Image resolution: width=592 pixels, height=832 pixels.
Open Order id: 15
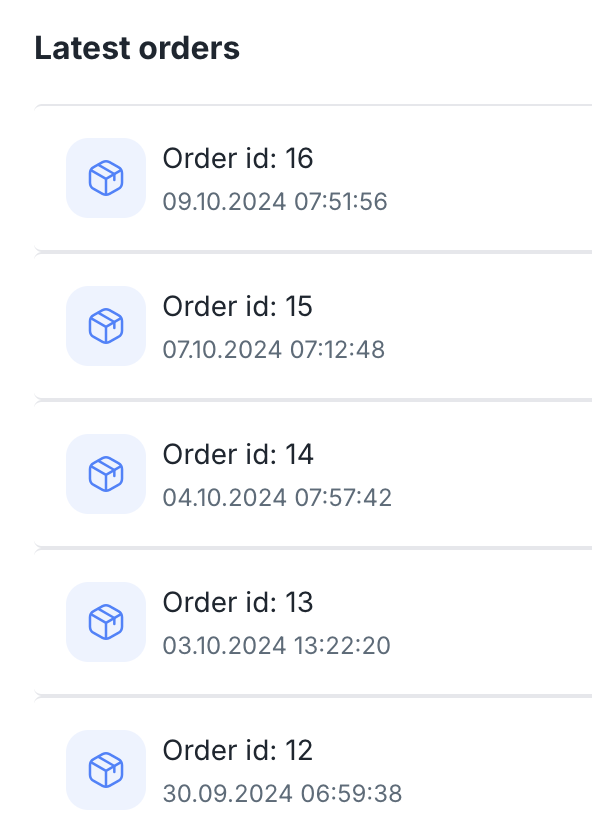tap(237, 306)
